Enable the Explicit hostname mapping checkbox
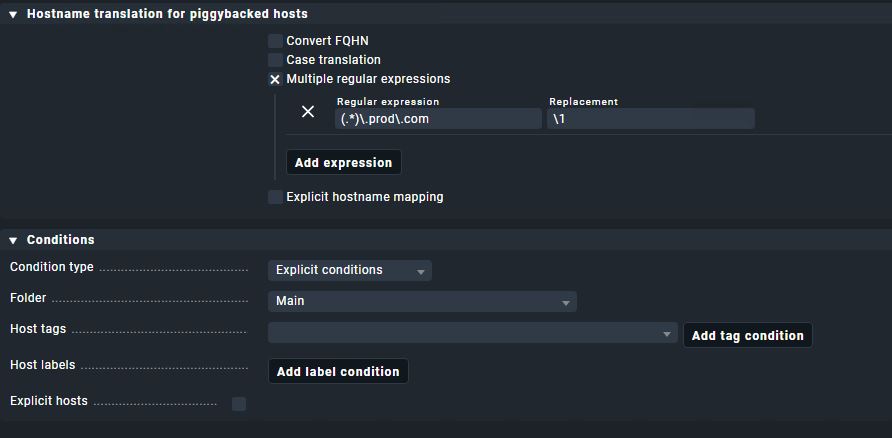The width and height of the screenshot is (892, 438). (x=275, y=197)
